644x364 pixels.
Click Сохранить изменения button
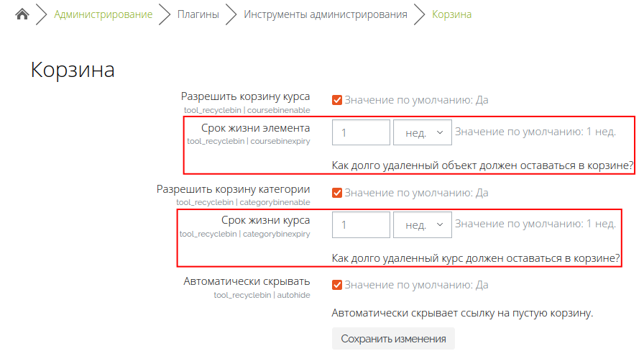pos(393,339)
